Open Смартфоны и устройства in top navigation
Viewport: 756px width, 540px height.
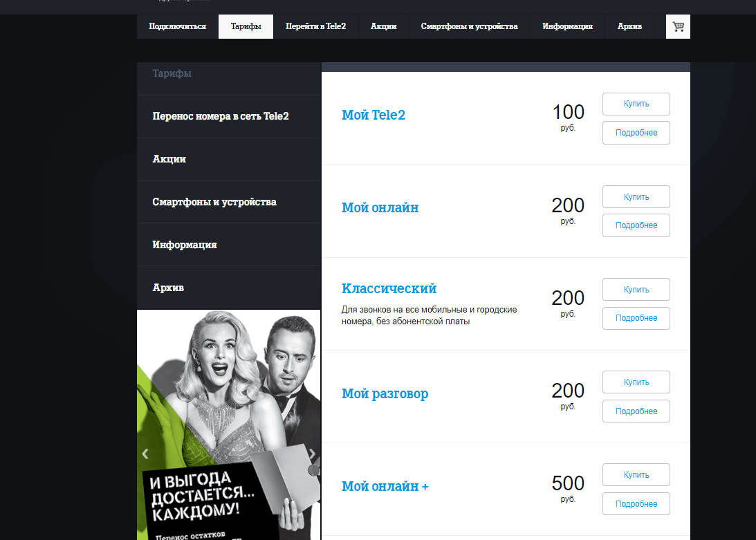[x=469, y=26]
